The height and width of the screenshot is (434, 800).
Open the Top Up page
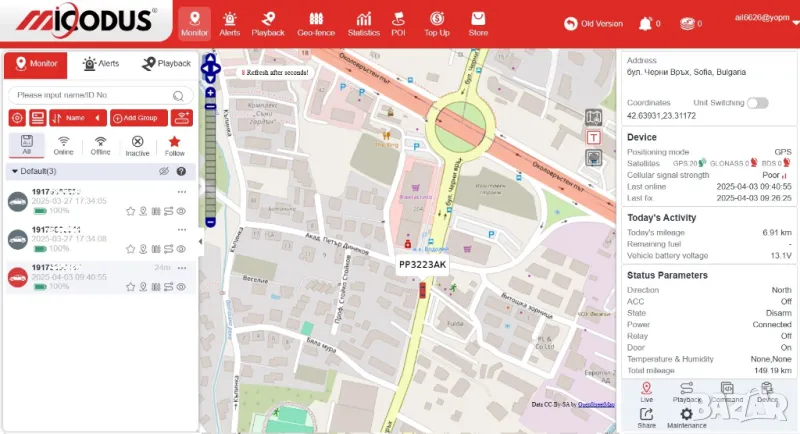click(x=437, y=23)
